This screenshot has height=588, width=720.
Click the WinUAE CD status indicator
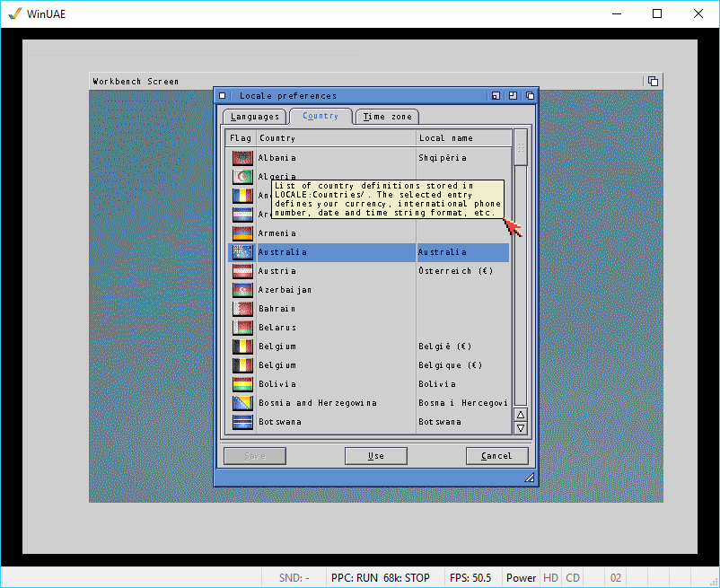tap(572, 577)
